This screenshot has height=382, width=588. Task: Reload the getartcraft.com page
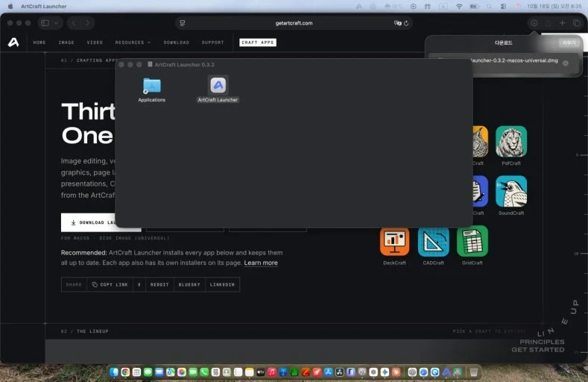click(x=406, y=23)
